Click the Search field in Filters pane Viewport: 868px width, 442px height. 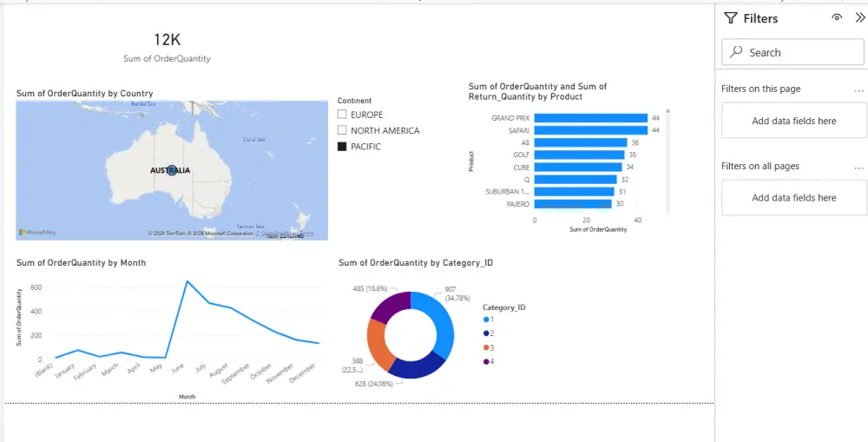coord(792,53)
